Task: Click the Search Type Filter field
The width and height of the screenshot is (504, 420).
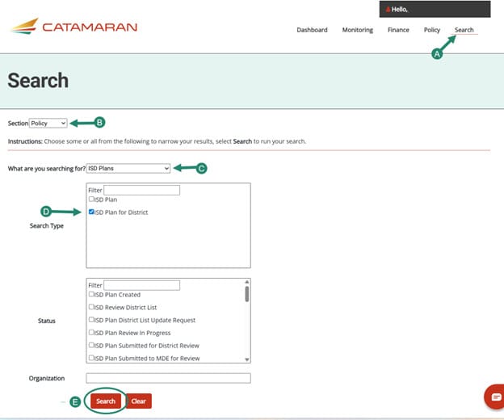Action: [142, 190]
